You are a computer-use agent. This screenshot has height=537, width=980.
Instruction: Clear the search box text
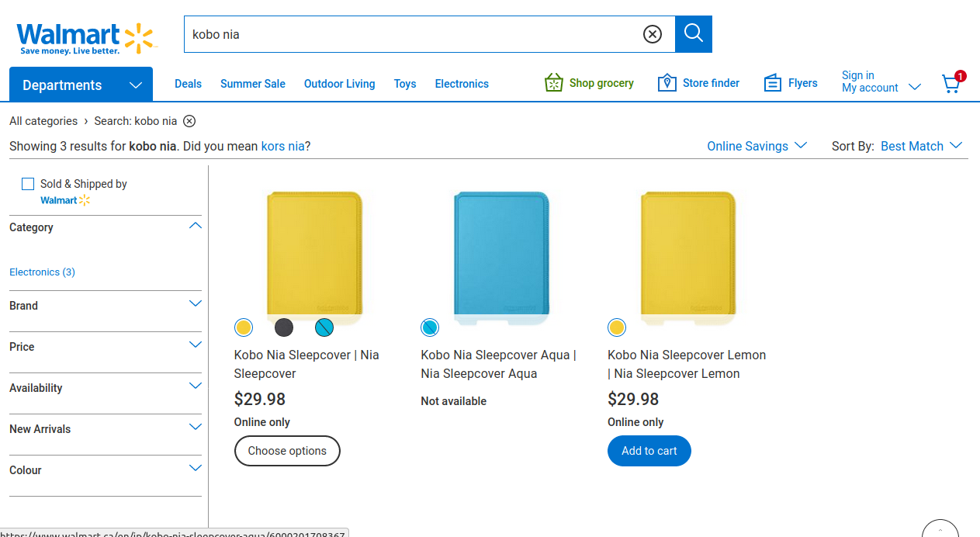[x=653, y=34]
